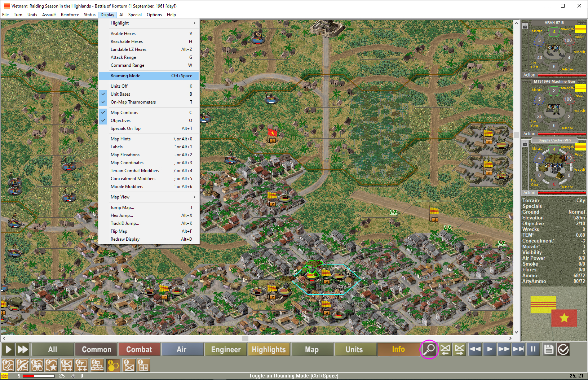The width and height of the screenshot is (588, 380).
Task: Expand the Map View submenu
Action: (x=149, y=197)
